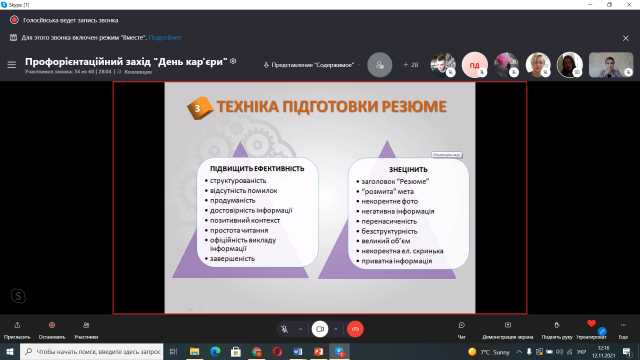
Task: Open File Explorer from the taskbar
Action: tap(194, 351)
